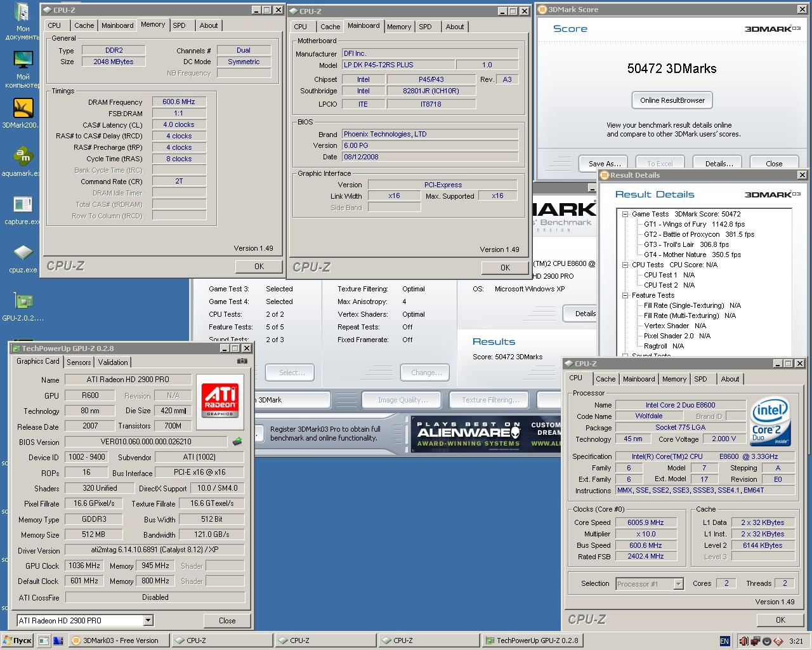
Task: Open About tab in CPU-Z Mainboard window
Action: 455,27
